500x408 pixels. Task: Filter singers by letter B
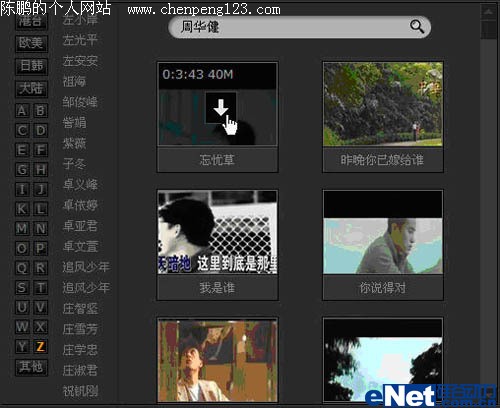pyautogui.click(x=41, y=110)
